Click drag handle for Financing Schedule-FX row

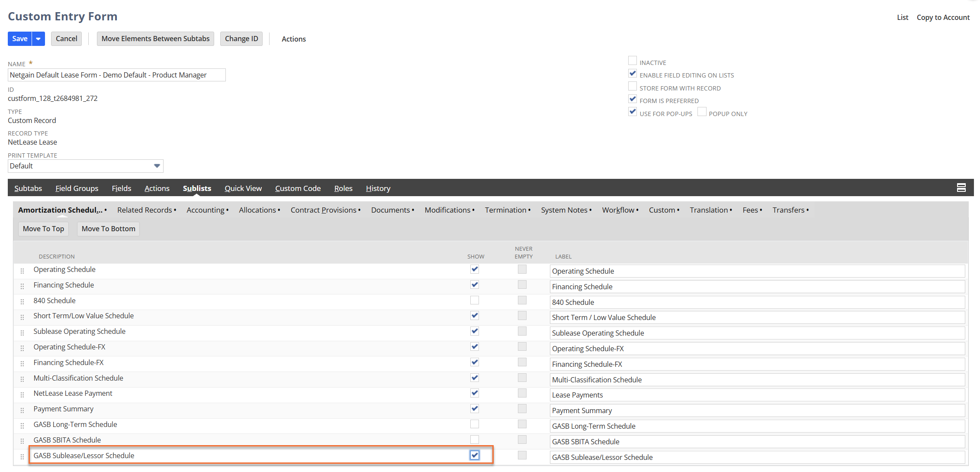click(x=22, y=363)
